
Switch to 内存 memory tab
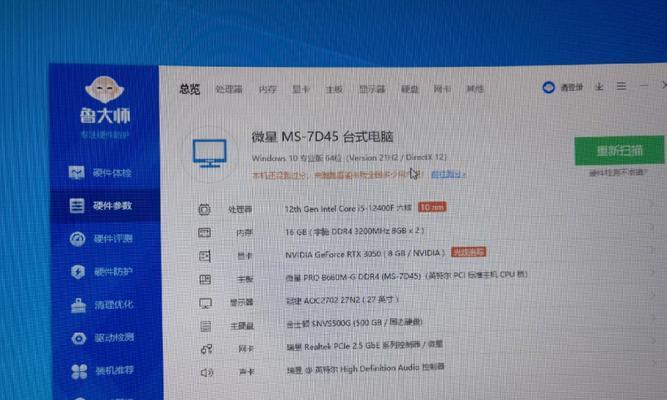click(x=268, y=89)
